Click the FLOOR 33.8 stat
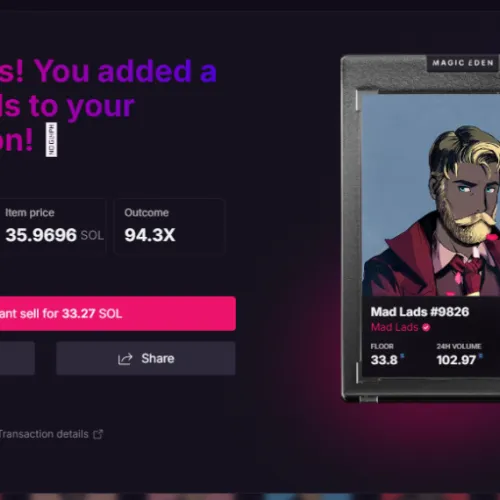The width and height of the screenshot is (500, 500). pyautogui.click(x=387, y=355)
